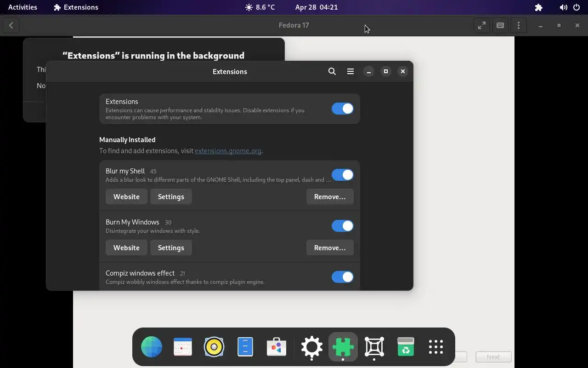Open the Boxes app in the dock
Screen dimensions: 588x368
(x=374, y=347)
